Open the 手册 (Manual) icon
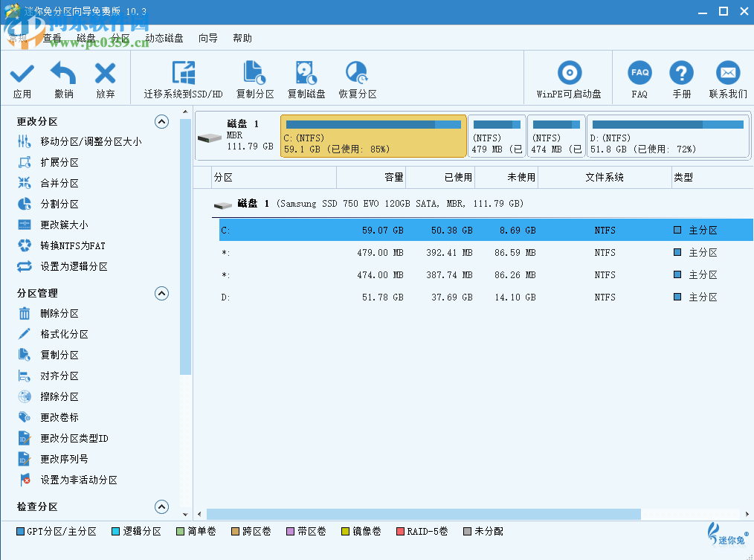 pyautogui.click(x=682, y=77)
